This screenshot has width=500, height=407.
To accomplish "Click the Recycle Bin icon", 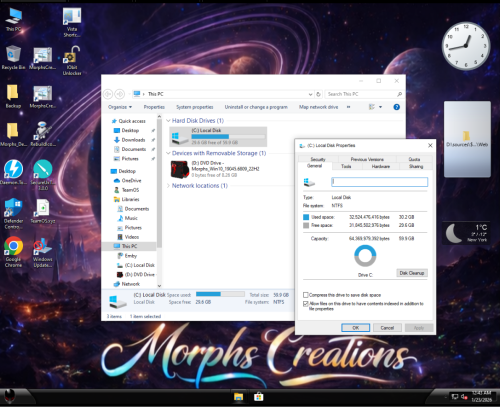I will [13, 57].
